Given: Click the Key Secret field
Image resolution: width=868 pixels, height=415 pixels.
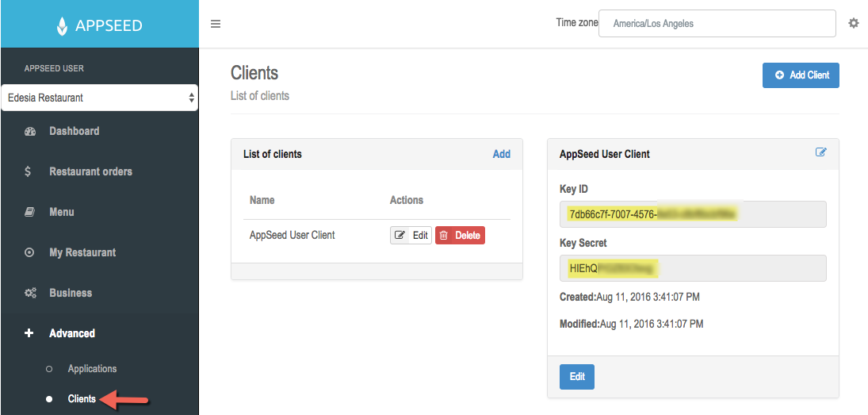Looking at the screenshot, I should click(693, 268).
